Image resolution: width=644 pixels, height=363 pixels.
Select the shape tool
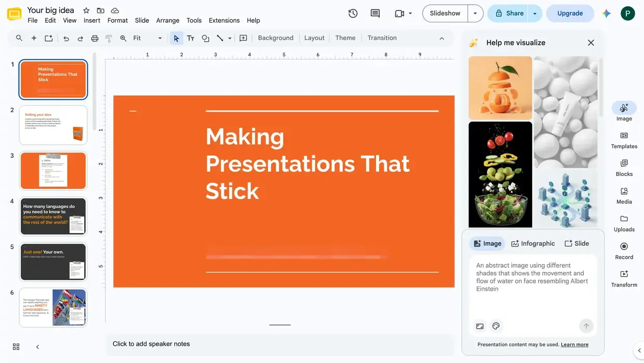pos(205,38)
